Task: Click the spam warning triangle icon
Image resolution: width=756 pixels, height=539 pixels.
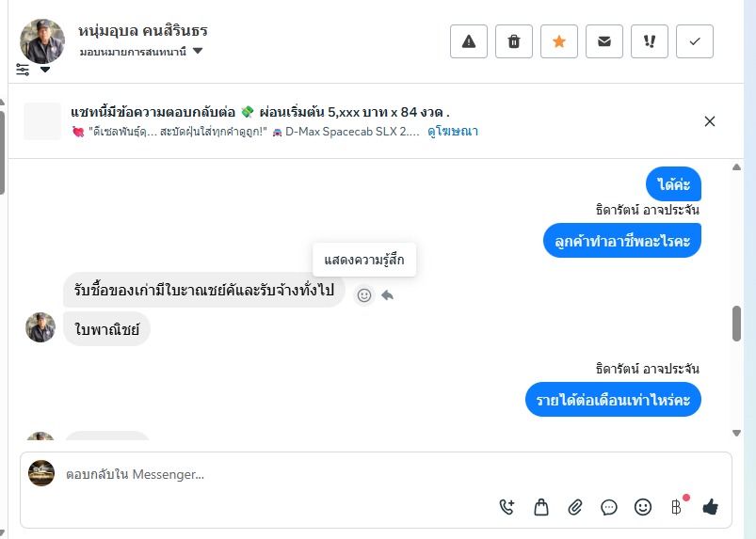Action: click(469, 41)
